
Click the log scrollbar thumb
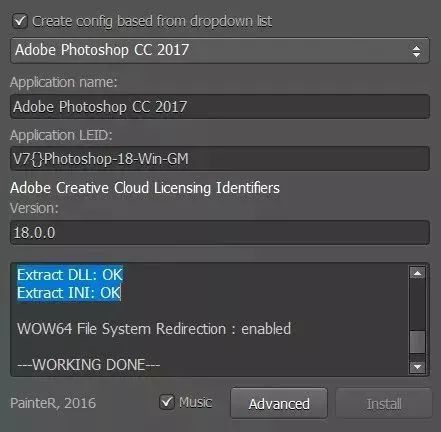tap(417, 342)
